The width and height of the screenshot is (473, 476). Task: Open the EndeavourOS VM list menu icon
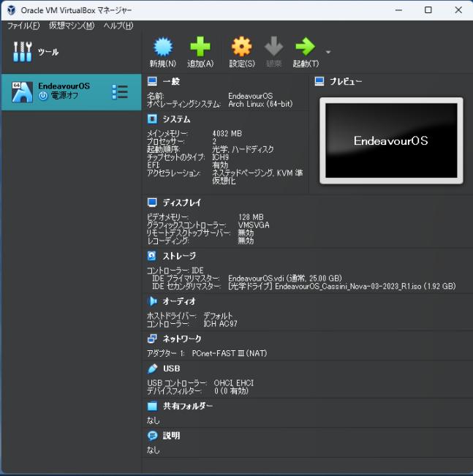pos(120,91)
